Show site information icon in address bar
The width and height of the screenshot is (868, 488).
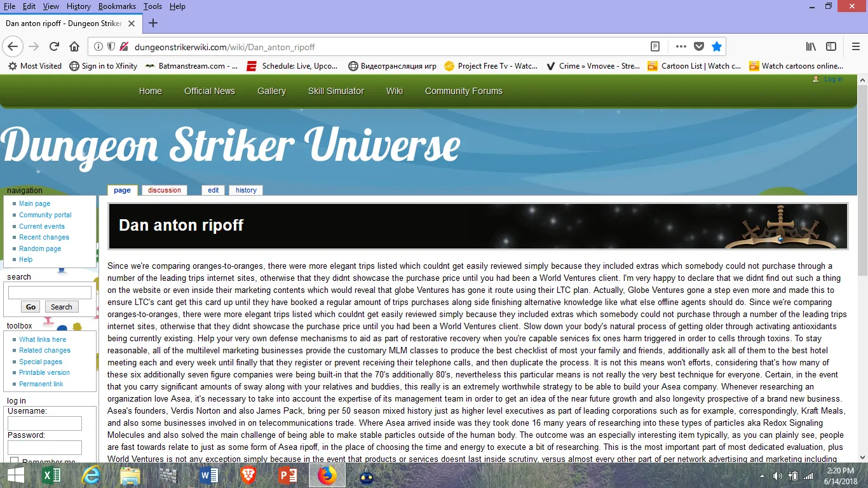98,46
